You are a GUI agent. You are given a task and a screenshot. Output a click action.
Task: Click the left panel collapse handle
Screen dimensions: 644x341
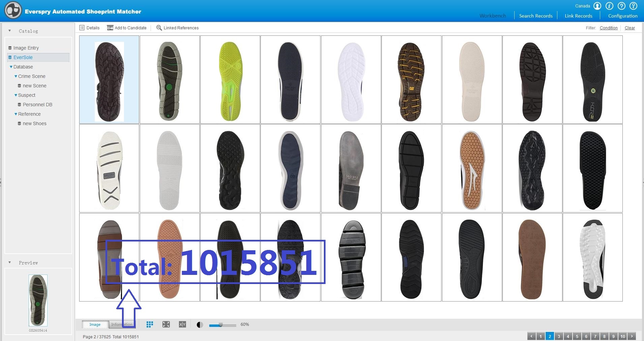(x=1, y=182)
